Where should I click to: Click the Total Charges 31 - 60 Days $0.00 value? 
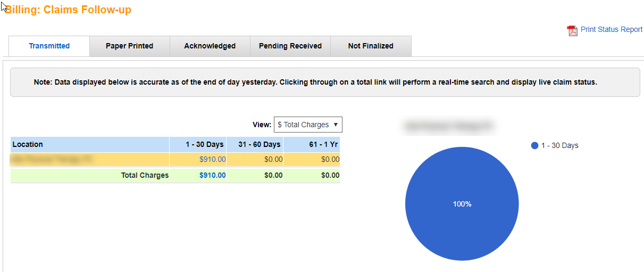coord(273,176)
